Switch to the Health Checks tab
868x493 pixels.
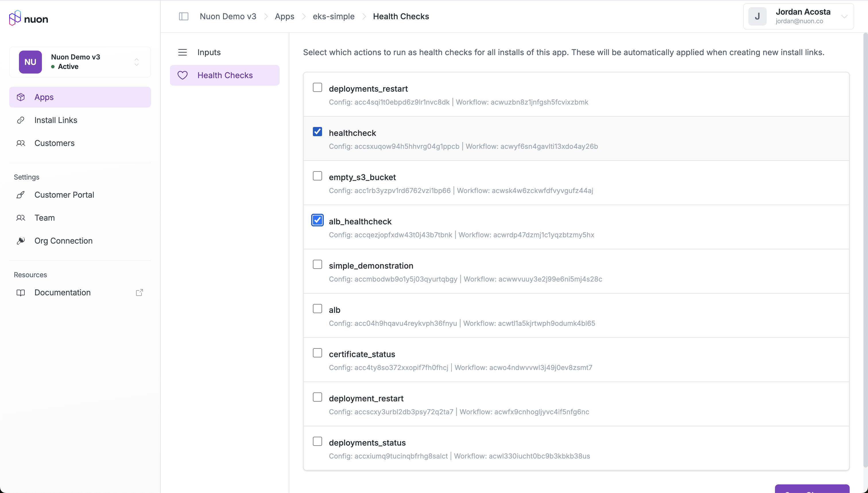225,75
